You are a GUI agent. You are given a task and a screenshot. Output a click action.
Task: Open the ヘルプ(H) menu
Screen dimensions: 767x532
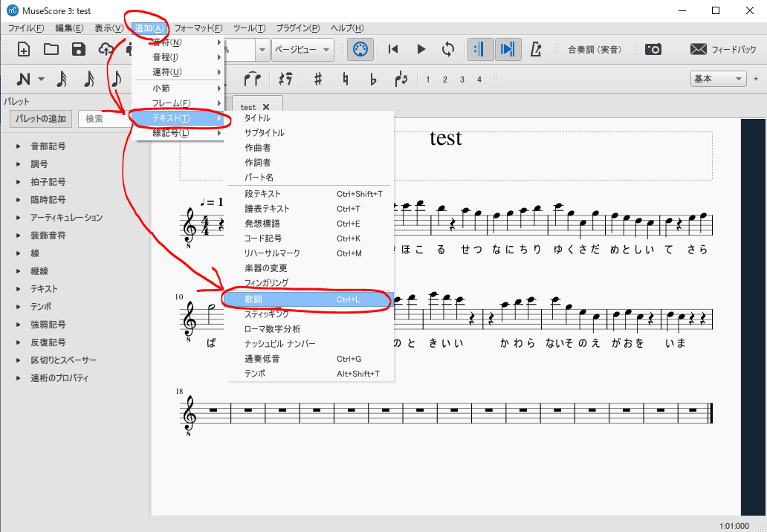(x=347, y=28)
